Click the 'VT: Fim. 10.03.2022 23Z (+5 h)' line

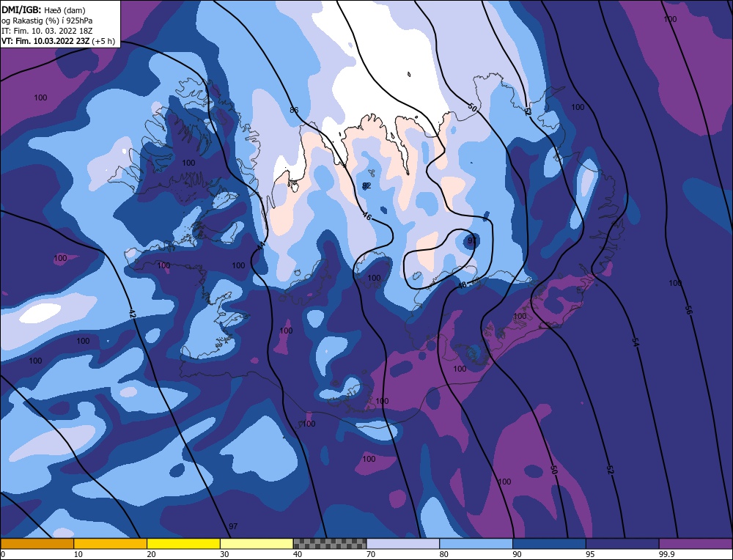[58, 40]
